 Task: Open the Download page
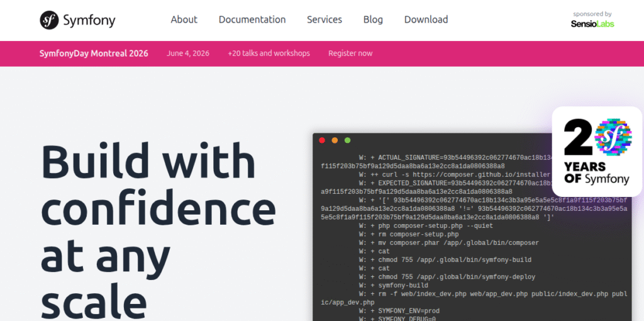pyautogui.click(x=426, y=20)
